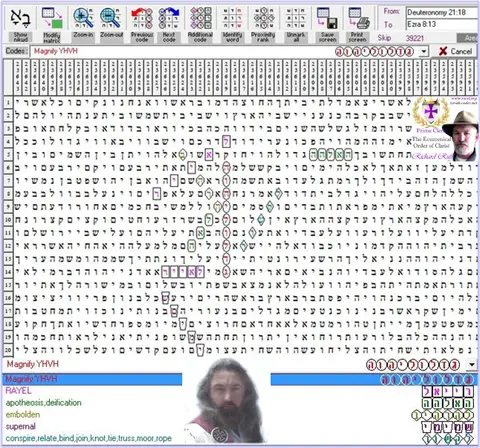Click the Show nikud Hebrew letters icon

[20, 18]
